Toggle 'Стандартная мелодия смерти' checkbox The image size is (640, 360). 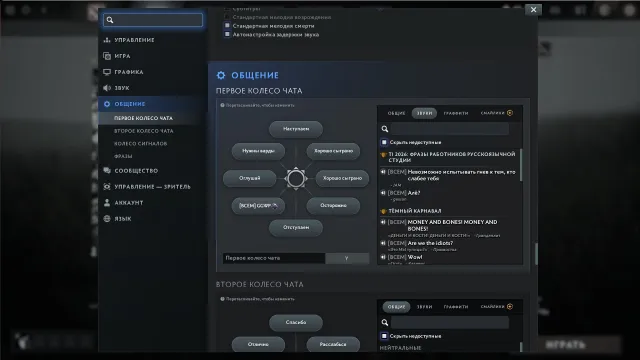click(x=227, y=25)
